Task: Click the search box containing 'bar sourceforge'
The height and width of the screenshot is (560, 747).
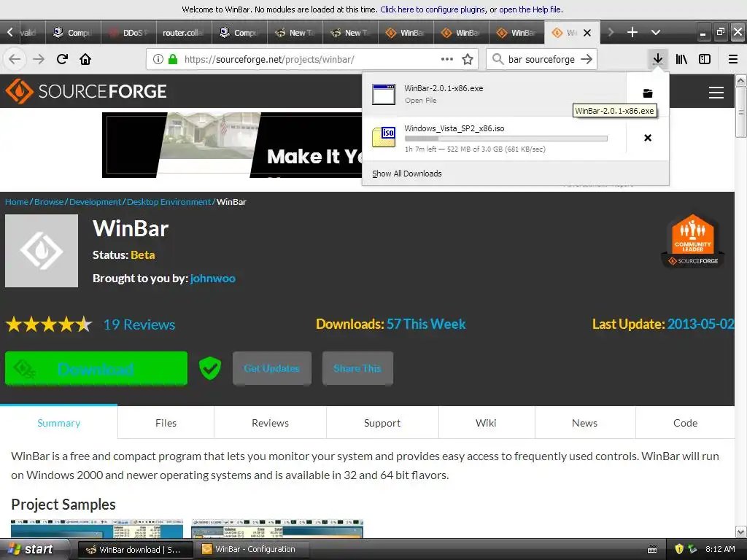Action: pyautogui.click(x=542, y=59)
